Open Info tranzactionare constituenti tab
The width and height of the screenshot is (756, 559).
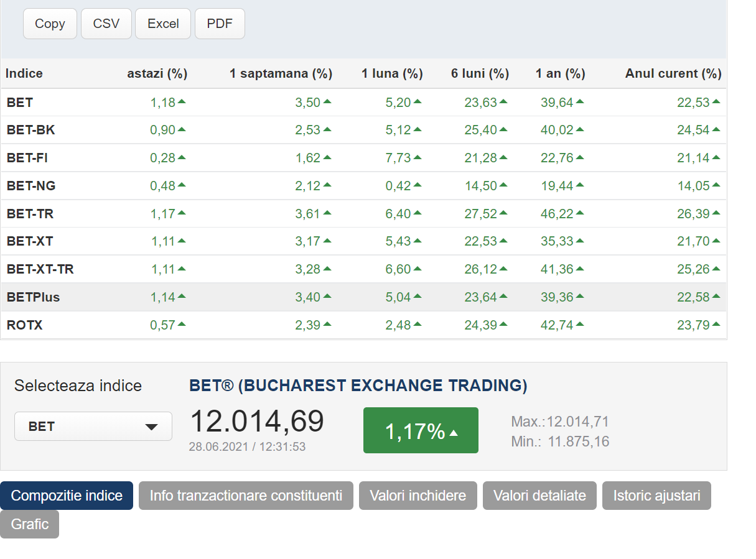pyautogui.click(x=246, y=496)
